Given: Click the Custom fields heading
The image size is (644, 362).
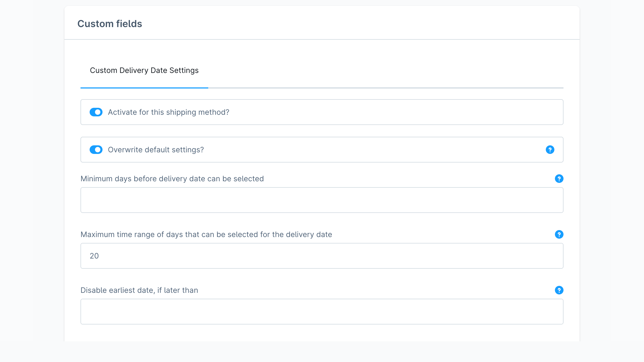Looking at the screenshot, I should [x=110, y=24].
